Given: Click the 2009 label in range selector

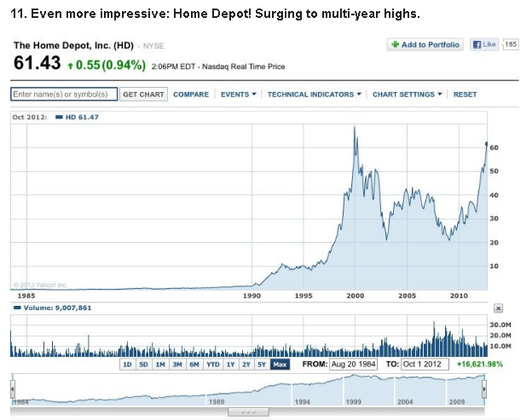Looking at the screenshot, I should [457, 402].
